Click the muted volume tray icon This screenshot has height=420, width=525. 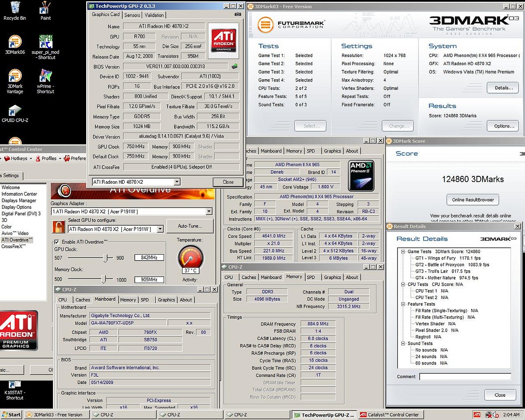click(x=495, y=414)
